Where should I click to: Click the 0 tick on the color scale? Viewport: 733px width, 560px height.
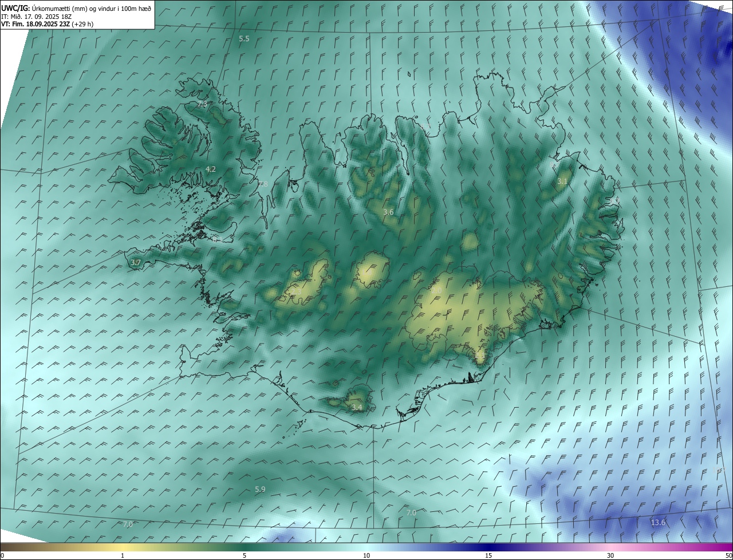pyautogui.click(x=2, y=555)
